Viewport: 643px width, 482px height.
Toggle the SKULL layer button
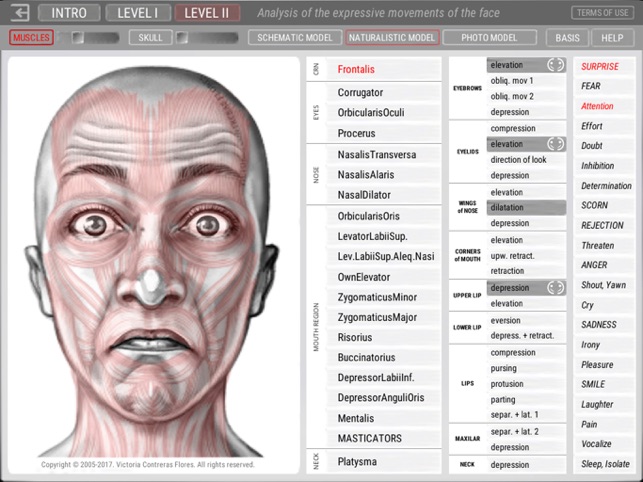[150, 38]
